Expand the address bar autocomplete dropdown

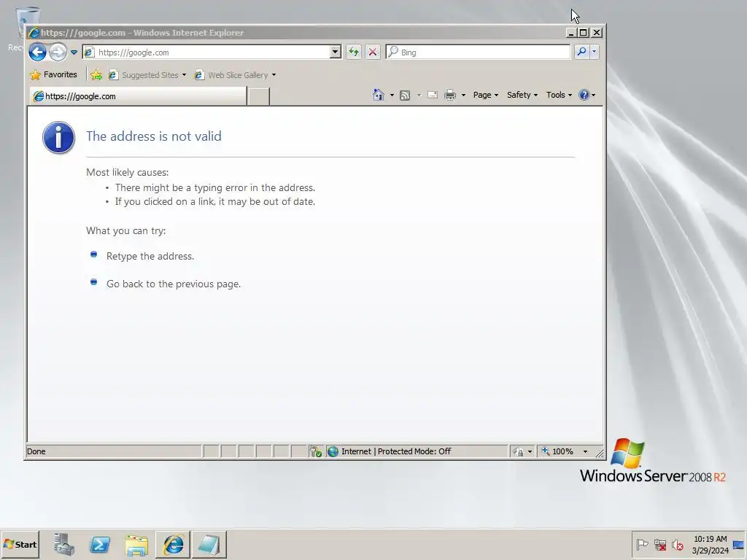click(x=336, y=52)
